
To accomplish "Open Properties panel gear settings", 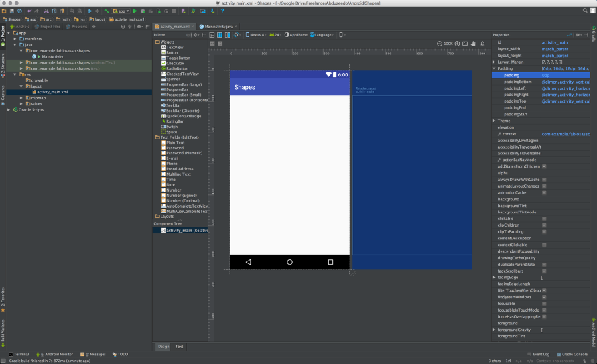I will click(578, 35).
